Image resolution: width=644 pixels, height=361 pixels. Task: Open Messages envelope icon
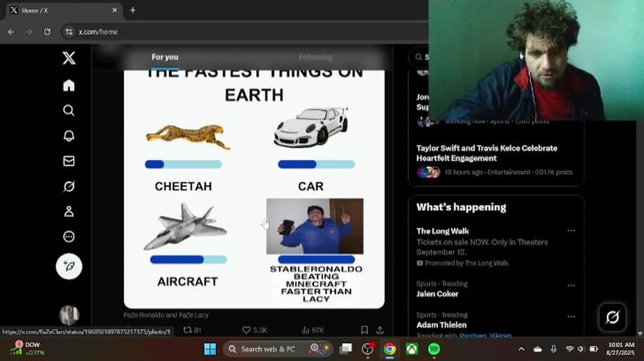point(69,161)
